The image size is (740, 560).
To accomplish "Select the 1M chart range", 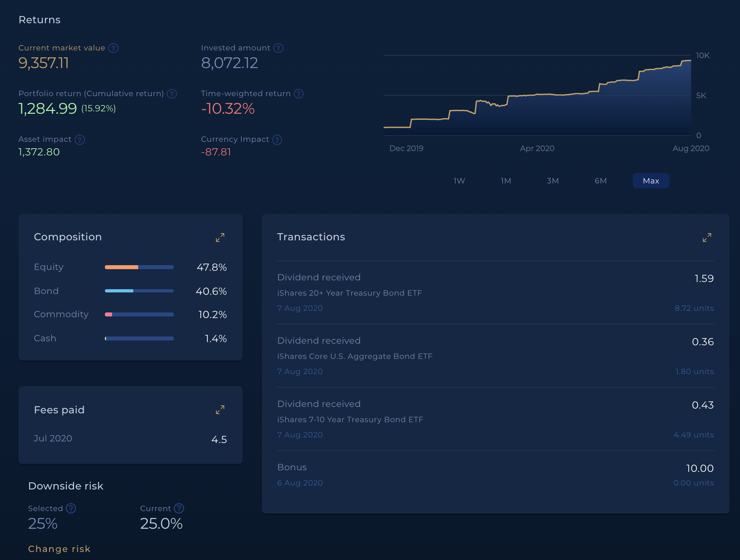I will 506,181.
